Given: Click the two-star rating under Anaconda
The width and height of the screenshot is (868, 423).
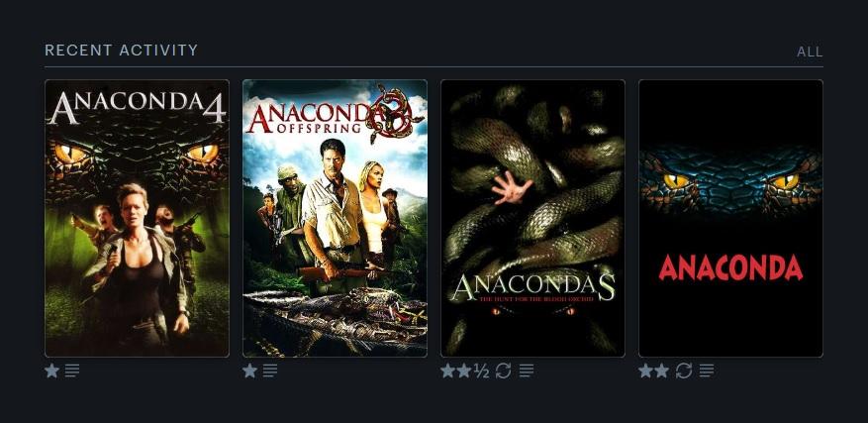Looking at the screenshot, I should (x=654, y=370).
